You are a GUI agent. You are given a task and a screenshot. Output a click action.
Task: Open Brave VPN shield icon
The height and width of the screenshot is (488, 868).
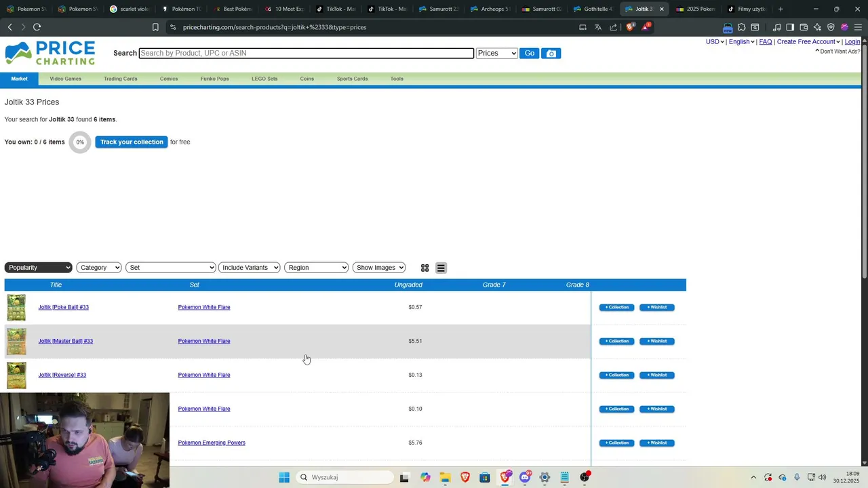(x=831, y=27)
